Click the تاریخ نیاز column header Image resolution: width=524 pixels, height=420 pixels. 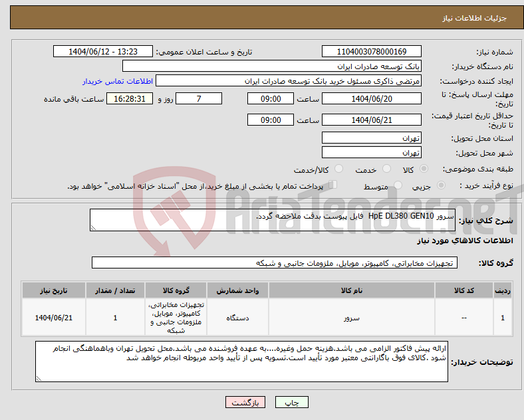pyautogui.click(x=54, y=290)
